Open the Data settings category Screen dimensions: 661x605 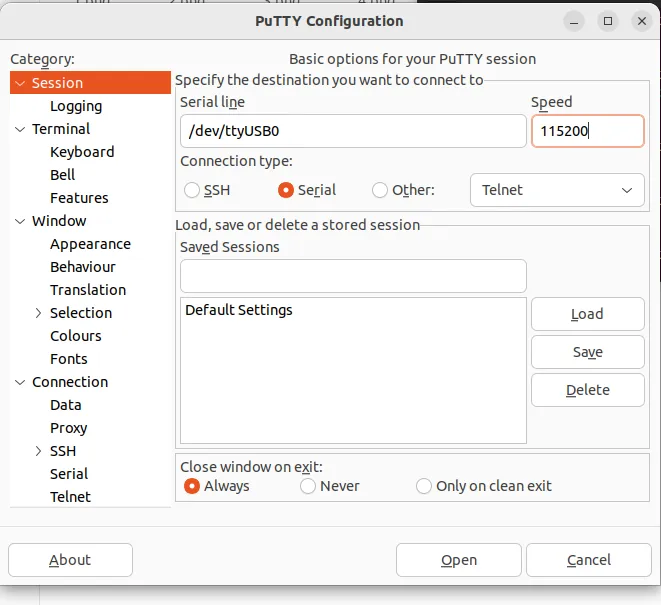65,405
